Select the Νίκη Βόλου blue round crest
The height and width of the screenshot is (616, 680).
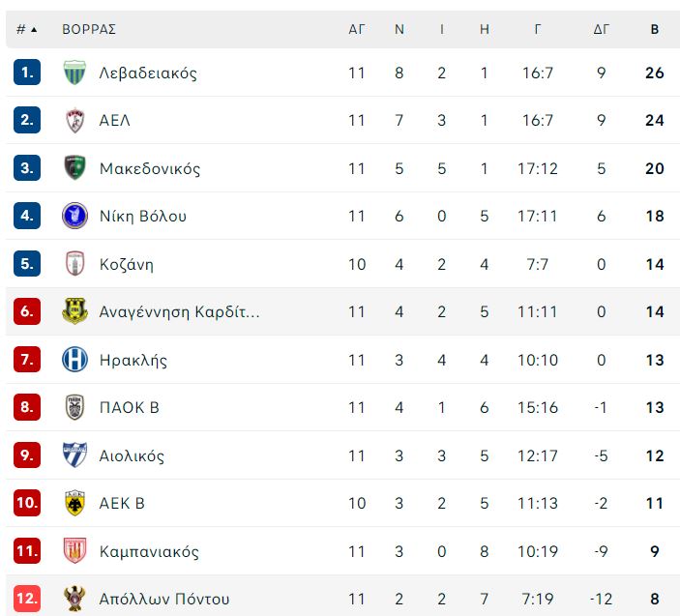point(74,216)
